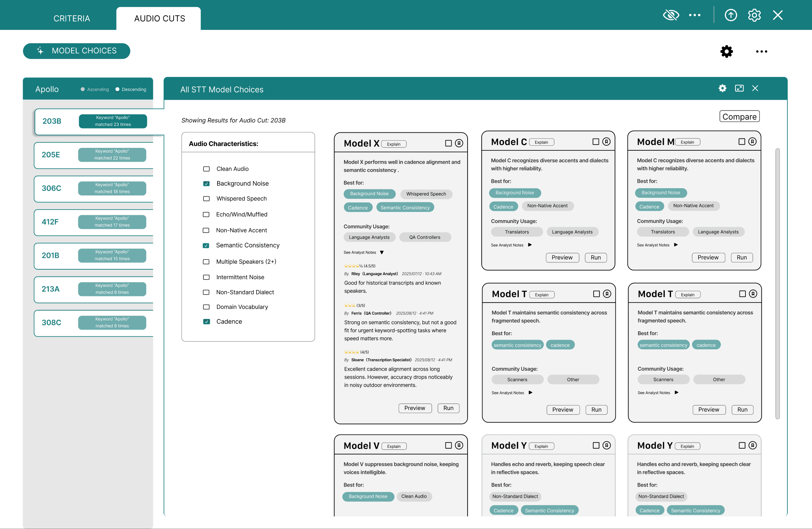Viewport: 812px width, 529px height.
Task: Open settings with top bar gear outline icon
Action: pyautogui.click(x=754, y=15)
